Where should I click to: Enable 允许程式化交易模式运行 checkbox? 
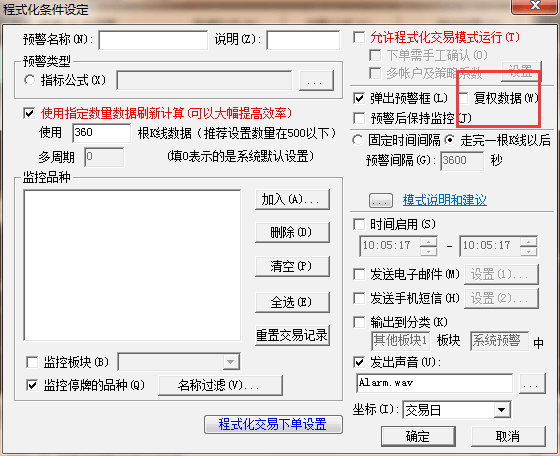(x=359, y=37)
